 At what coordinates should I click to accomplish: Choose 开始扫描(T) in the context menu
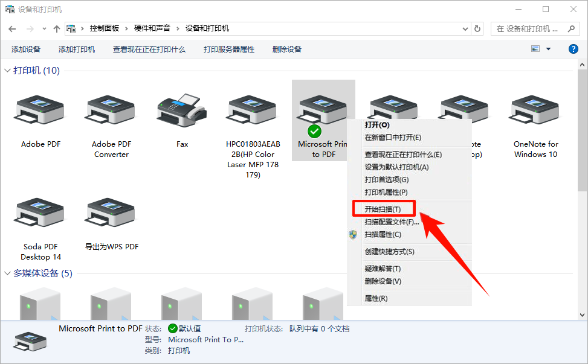pos(384,209)
